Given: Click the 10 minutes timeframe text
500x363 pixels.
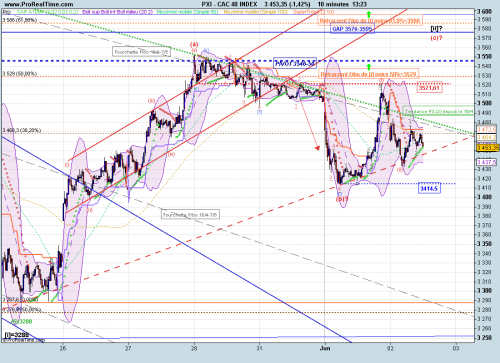Looking at the screenshot, I should (x=333, y=4).
